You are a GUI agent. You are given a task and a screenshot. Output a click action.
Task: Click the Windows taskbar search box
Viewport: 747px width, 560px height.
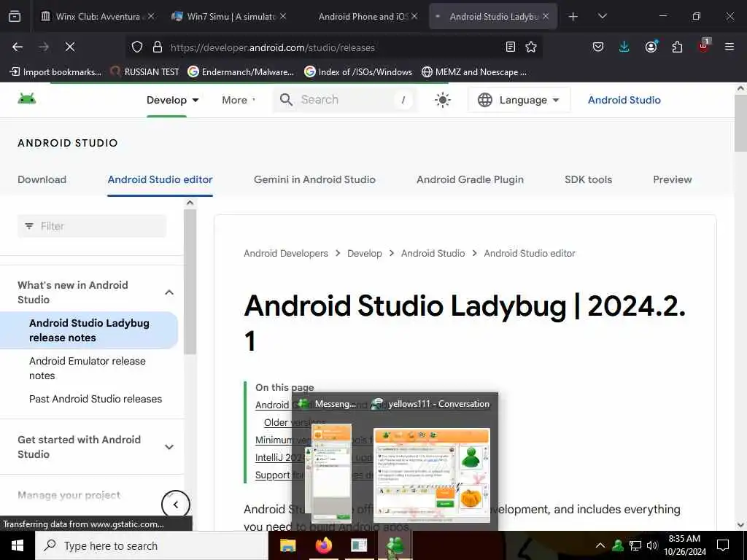click(x=152, y=545)
